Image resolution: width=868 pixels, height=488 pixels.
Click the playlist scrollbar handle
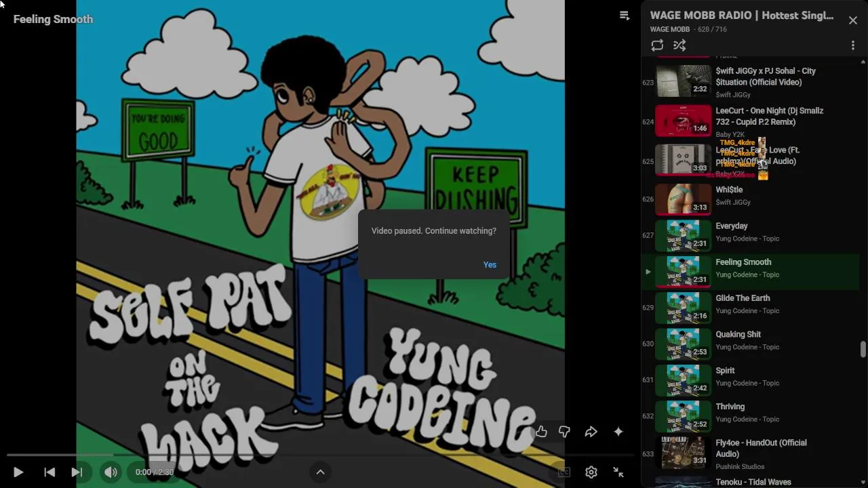[863, 350]
